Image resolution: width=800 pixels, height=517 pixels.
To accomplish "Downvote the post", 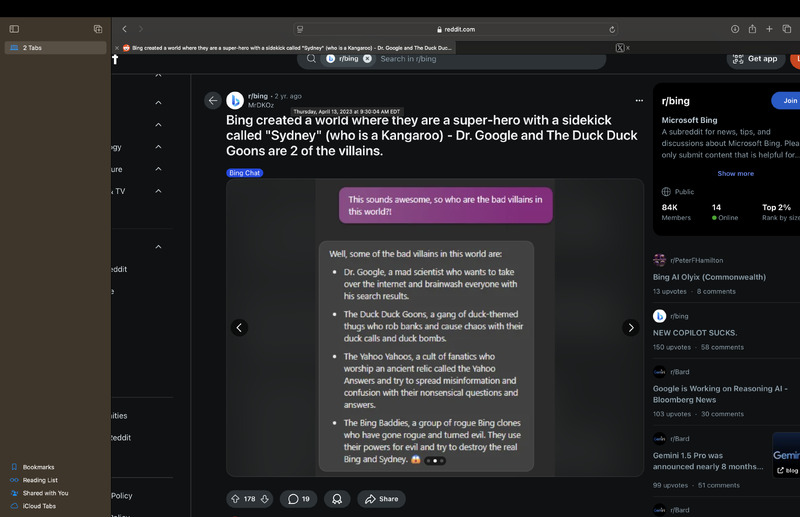I will pos(264,499).
